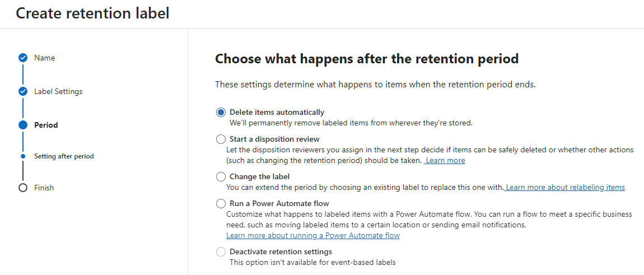Viewport: 644px width, 275px height.
Task: Click the Label Settings checkmark icon
Action: 23,91
